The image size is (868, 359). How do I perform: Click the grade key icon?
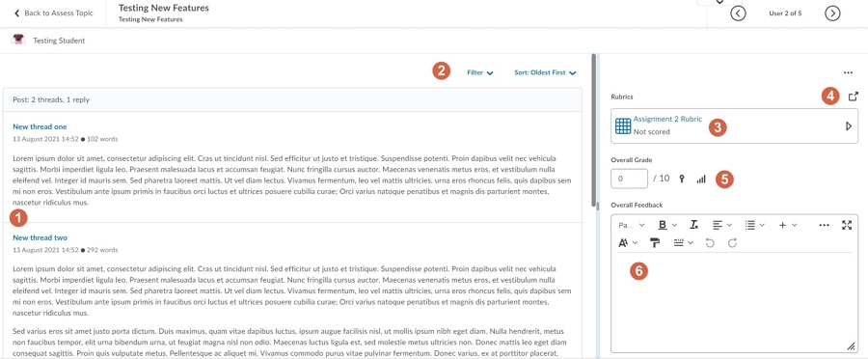[682, 179]
